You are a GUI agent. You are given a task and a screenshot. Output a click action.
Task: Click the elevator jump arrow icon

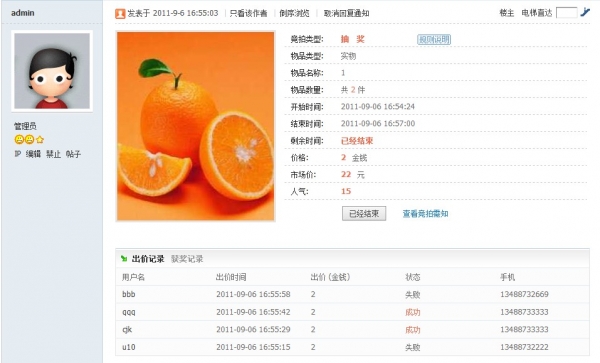point(585,12)
